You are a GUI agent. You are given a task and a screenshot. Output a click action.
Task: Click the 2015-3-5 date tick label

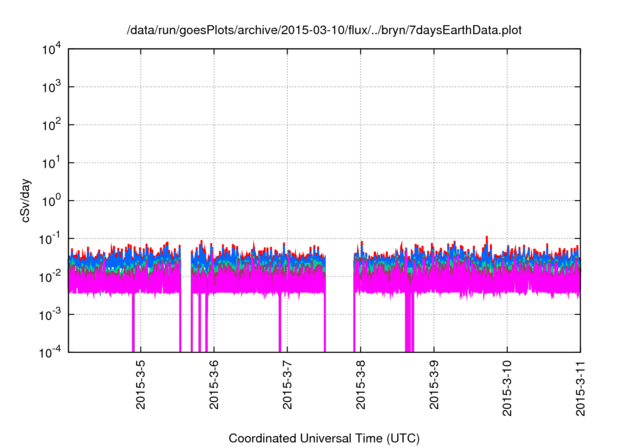point(140,385)
